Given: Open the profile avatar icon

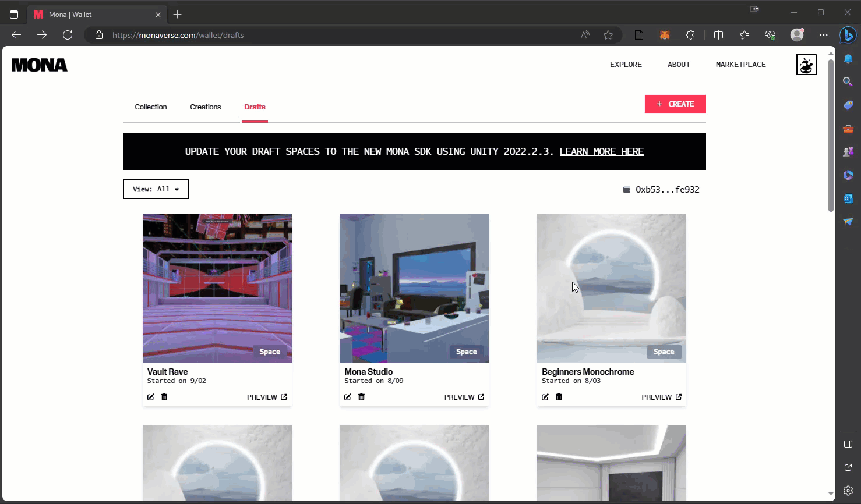Looking at the screenshot, I should [806, 65].
